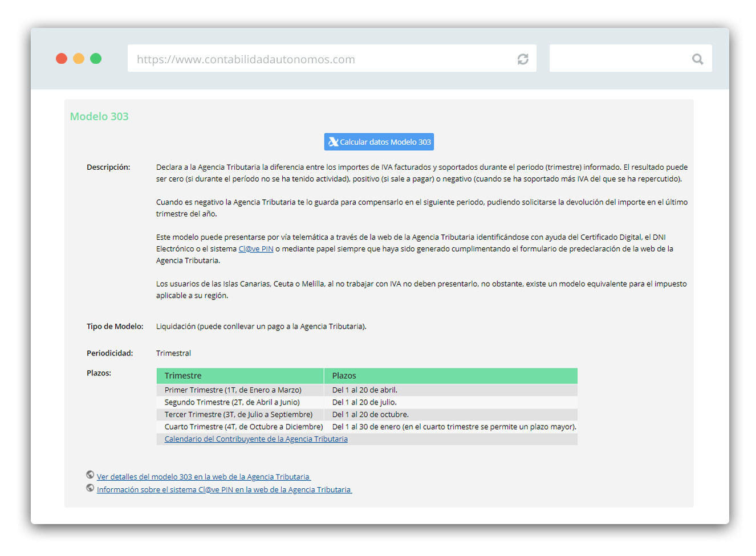756x556 pixels.
Task: Click the URL address bar field
Action: click(332, 59)
